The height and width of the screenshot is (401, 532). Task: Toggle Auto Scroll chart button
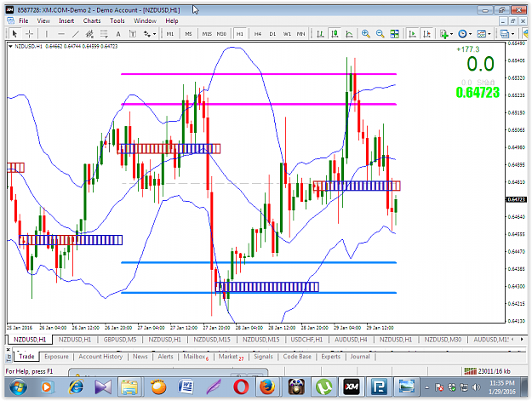click(412, 33)
